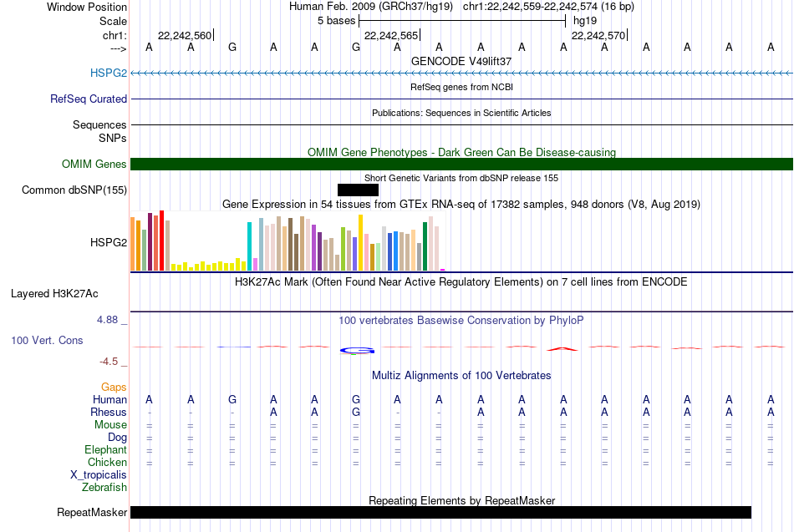The width and height of the screenshot is (794, 532).
Task: Click the dark green OMIM Genes bar
Action: (461, 164)
